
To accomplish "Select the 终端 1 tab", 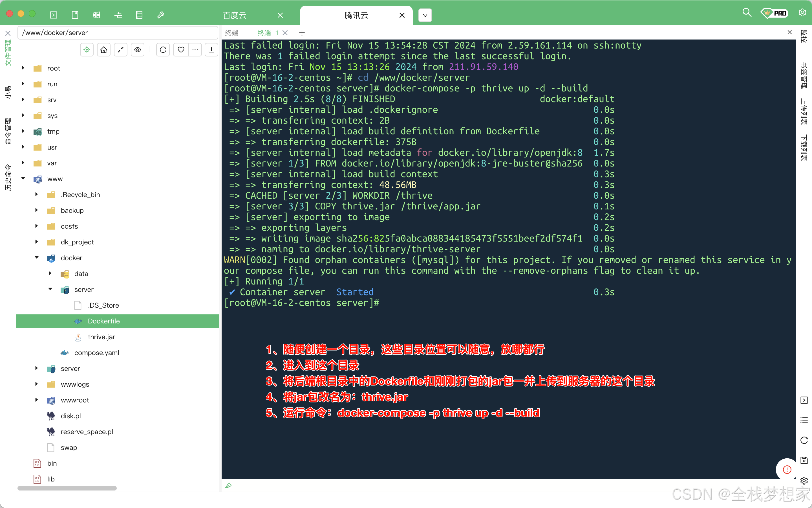I will (268, 32).
